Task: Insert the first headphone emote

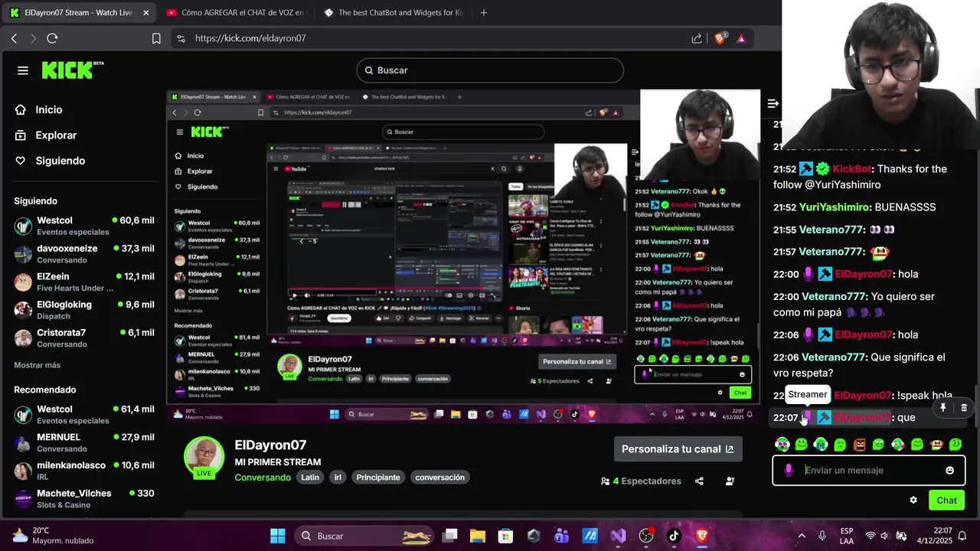Action: coord(782,444)
